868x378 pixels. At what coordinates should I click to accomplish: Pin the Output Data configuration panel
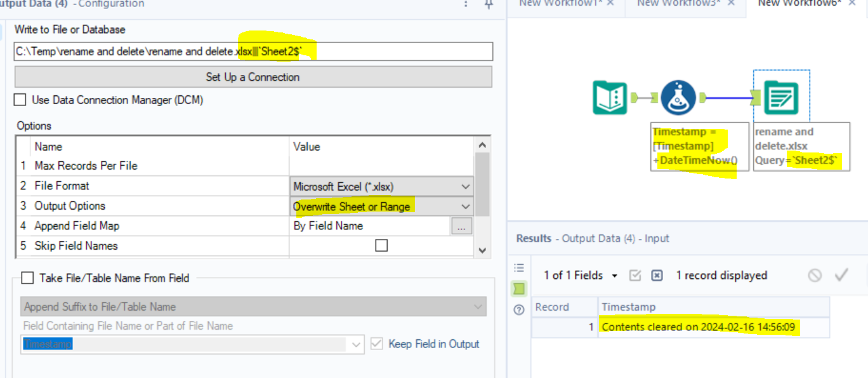tap(487, 4)
